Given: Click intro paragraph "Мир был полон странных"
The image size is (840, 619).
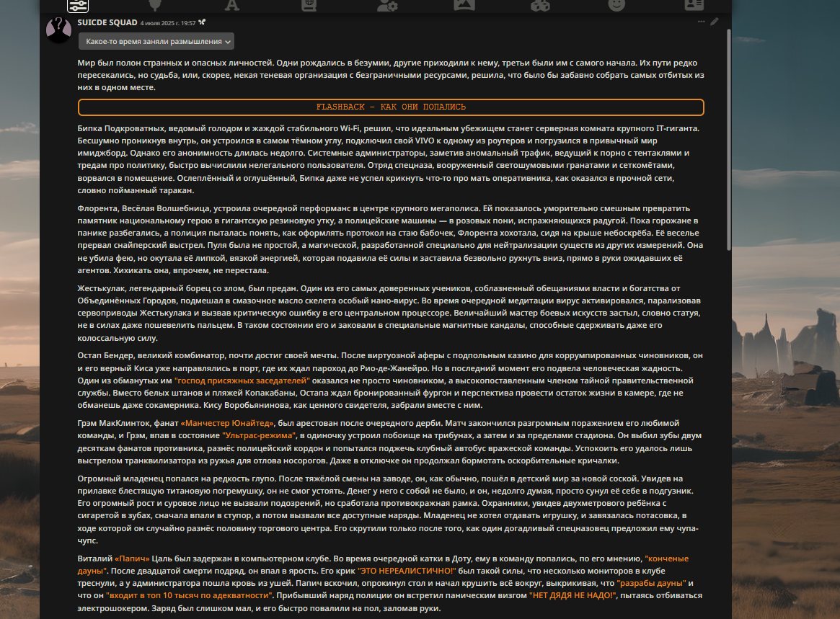Looking at the screenshot, I should coord(391,75).
